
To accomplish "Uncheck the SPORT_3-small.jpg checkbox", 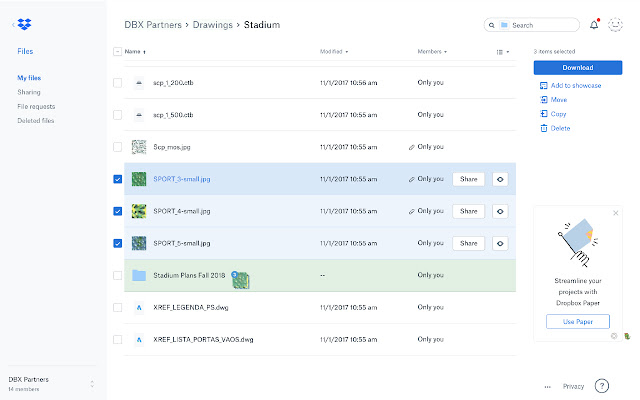I will [x=118, y=179].
